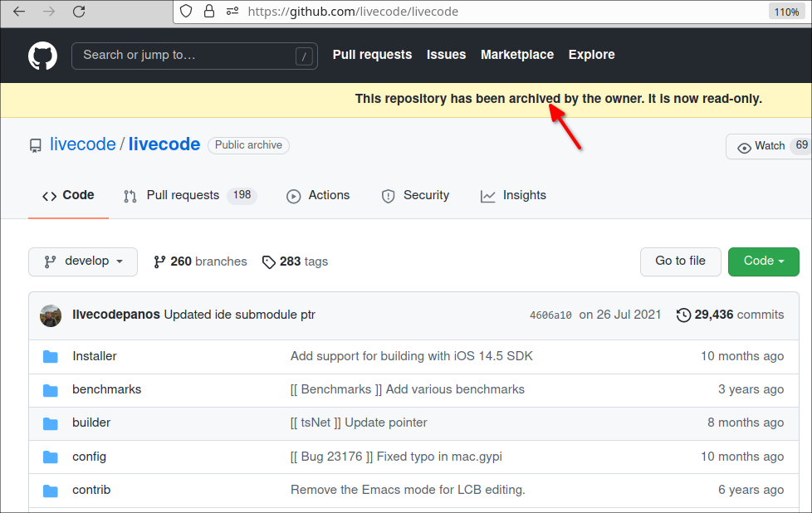This screenshot has height=513, width=812.
Task: Open commit Add various benchmarks
Action: [x=408, y=389]
